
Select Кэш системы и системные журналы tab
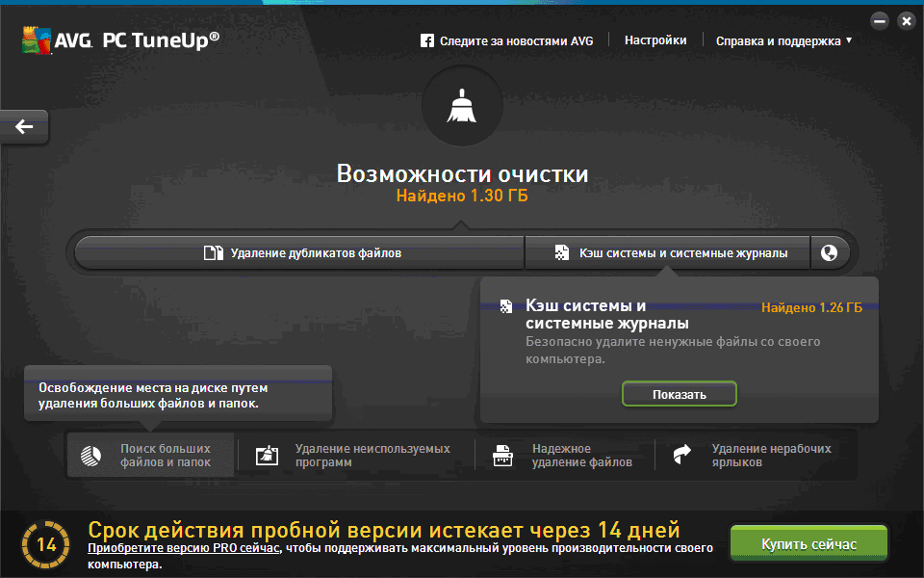[x=668, y=253]
